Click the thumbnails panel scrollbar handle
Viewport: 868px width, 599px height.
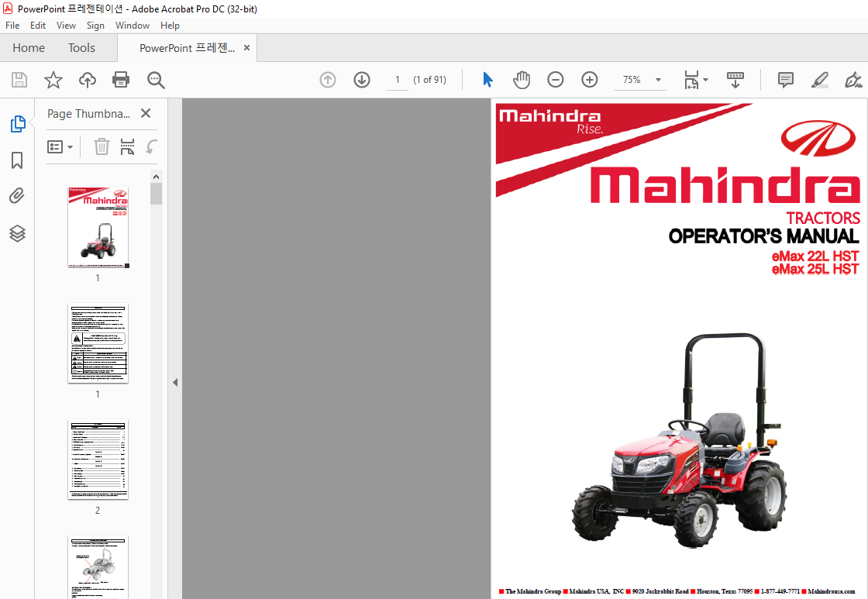coord(156,194)
